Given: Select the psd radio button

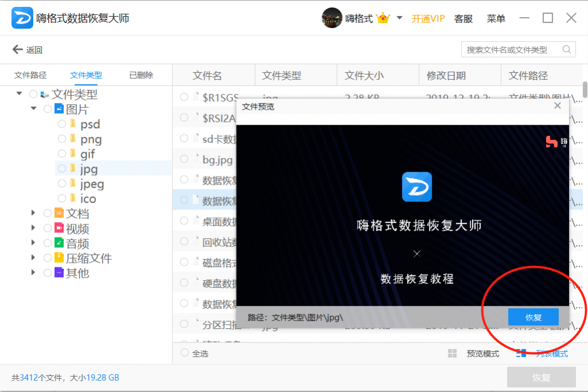Looking at the screenshot, I should (x=62, y=123).
